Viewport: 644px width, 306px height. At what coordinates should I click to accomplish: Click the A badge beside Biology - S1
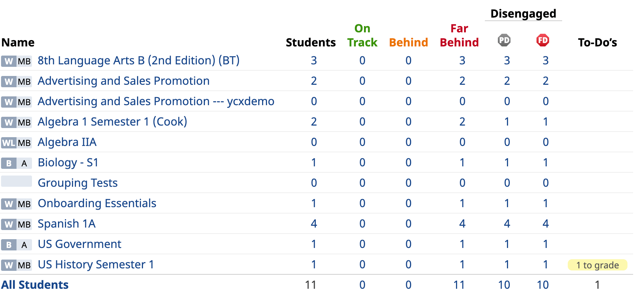[24, 163]
